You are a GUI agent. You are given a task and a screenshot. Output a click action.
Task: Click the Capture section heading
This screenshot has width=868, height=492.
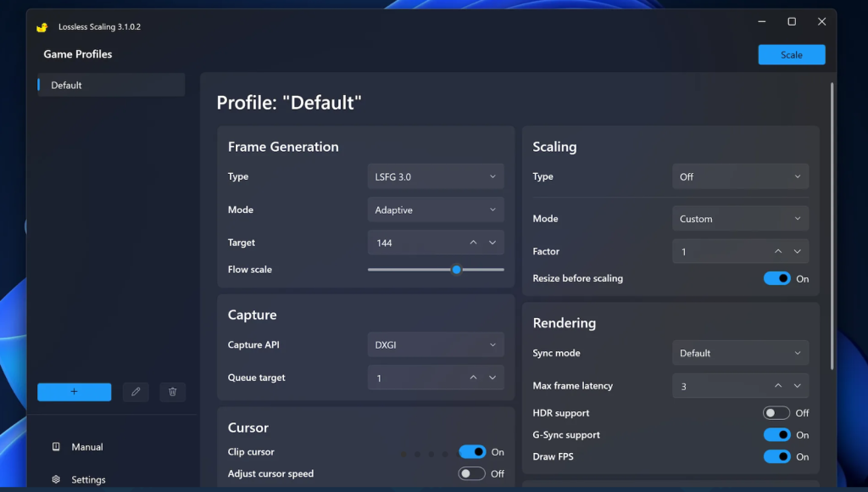252,315
